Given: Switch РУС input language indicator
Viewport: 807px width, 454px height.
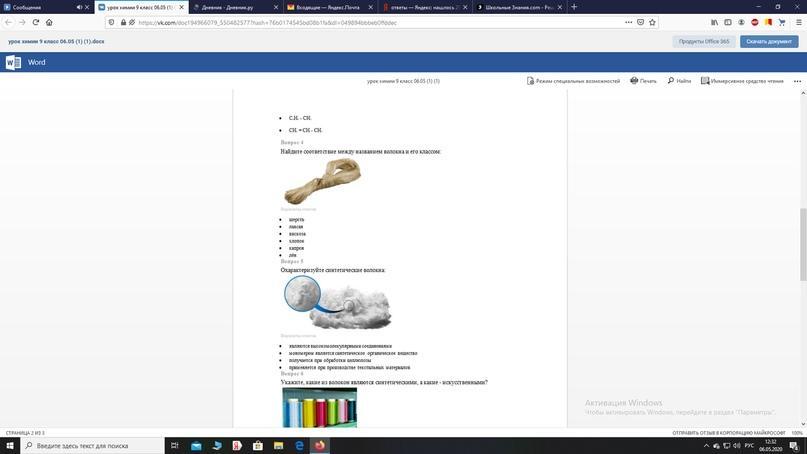Looking at the screenshot, I should pos(749,446).
